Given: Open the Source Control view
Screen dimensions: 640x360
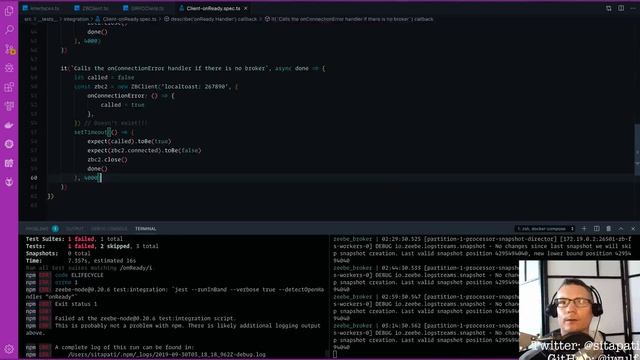Looking at the screenshot, I should (9, 49).
